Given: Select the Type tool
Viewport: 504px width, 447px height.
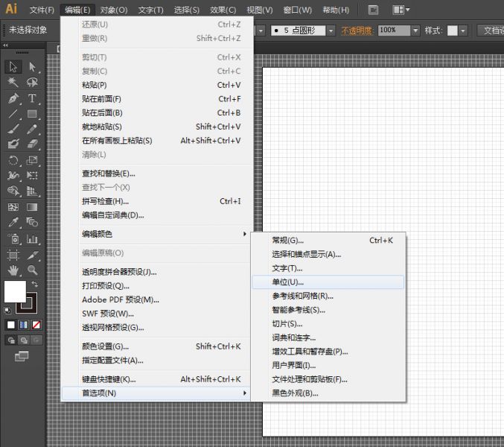Looking at the screenshot, I should coord(32,98).
